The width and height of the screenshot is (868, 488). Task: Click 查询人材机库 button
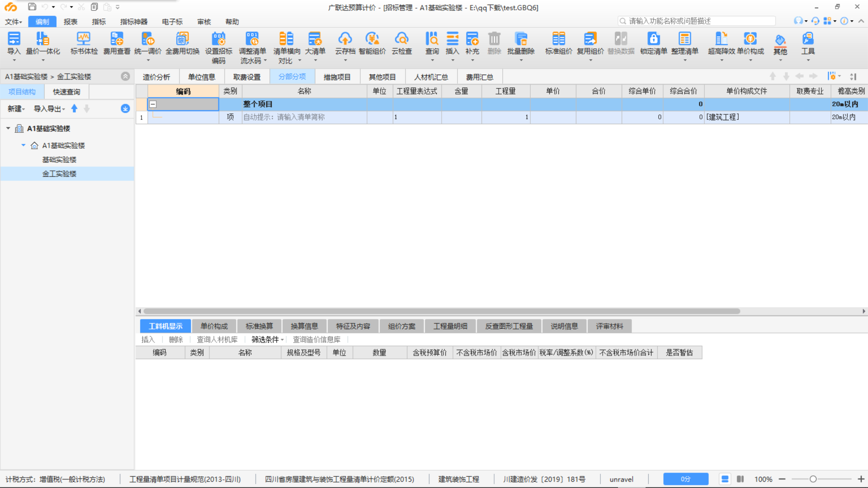(217, 339)
